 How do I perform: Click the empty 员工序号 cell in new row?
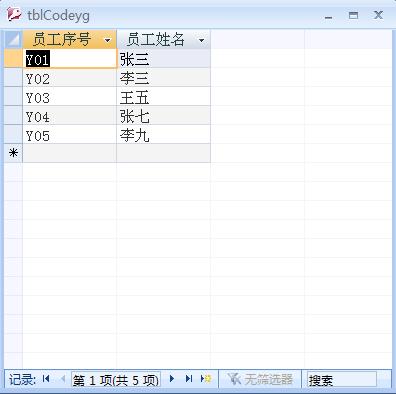[x=70, y=153]
